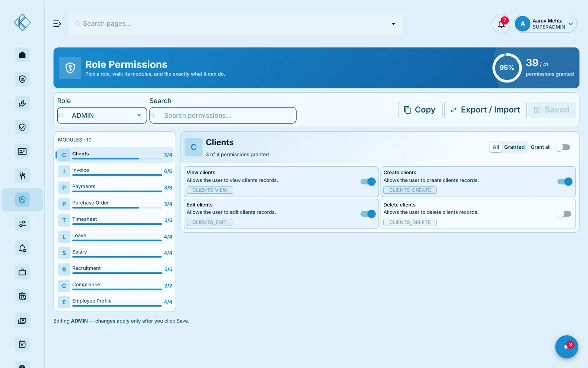
Task: Open the cash payments sidebar icon
Action: click(22, 321)
